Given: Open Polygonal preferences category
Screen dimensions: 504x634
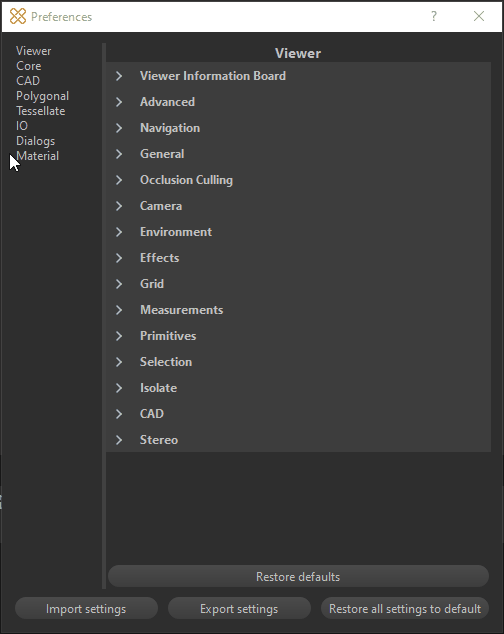Looking at the screenshot, I should coord(42,96).
